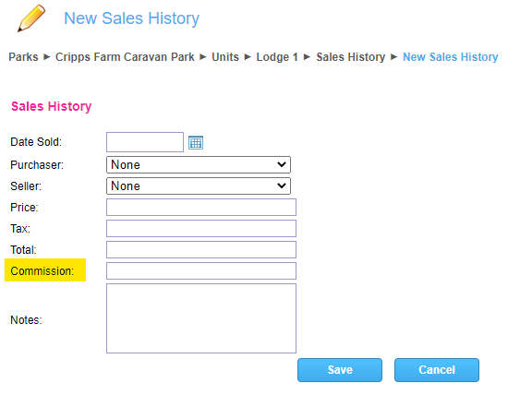
Task: Click New Sales History breadcrumb
Action: 451,57
